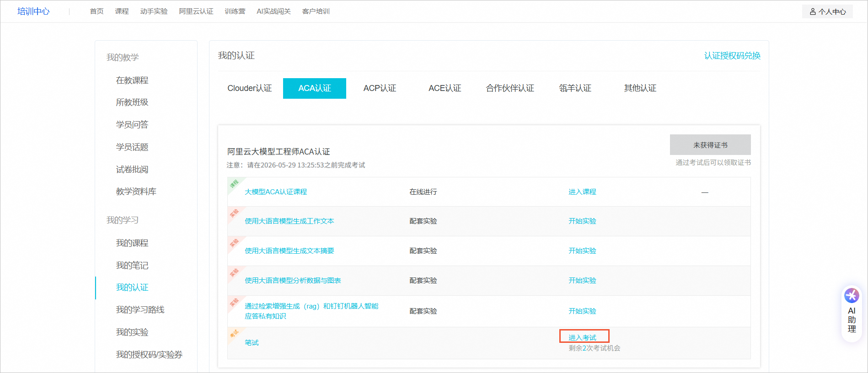Switch to the 合作伙伴认证 tab

(510, 88)
